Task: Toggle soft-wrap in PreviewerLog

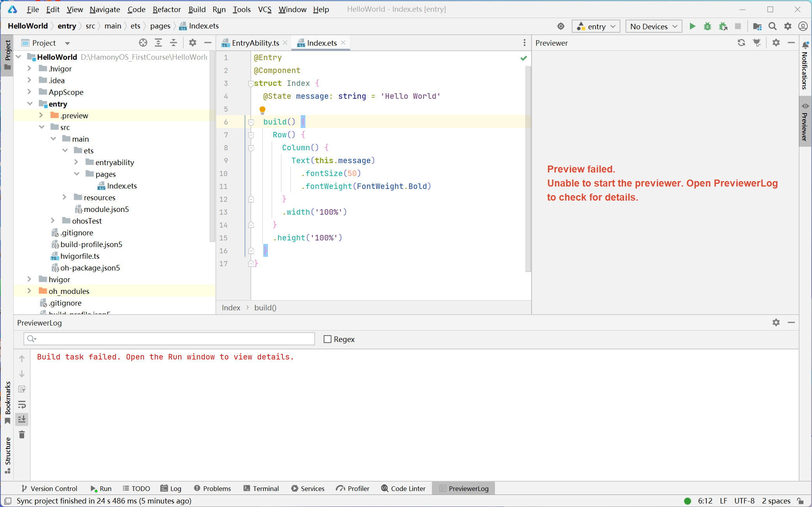Action: (22, 404)
